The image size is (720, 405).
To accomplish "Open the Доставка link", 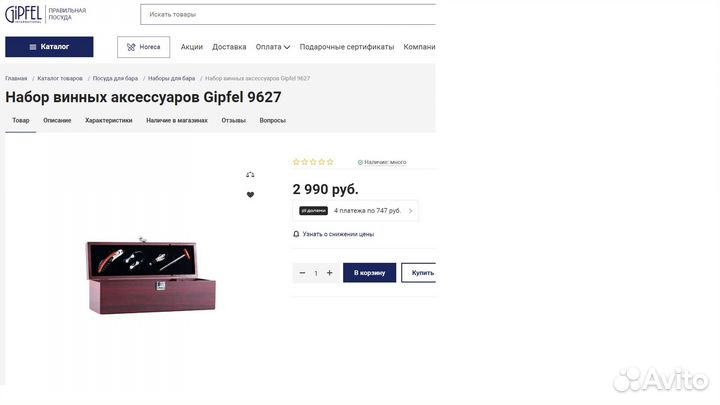I will (229, 47).
